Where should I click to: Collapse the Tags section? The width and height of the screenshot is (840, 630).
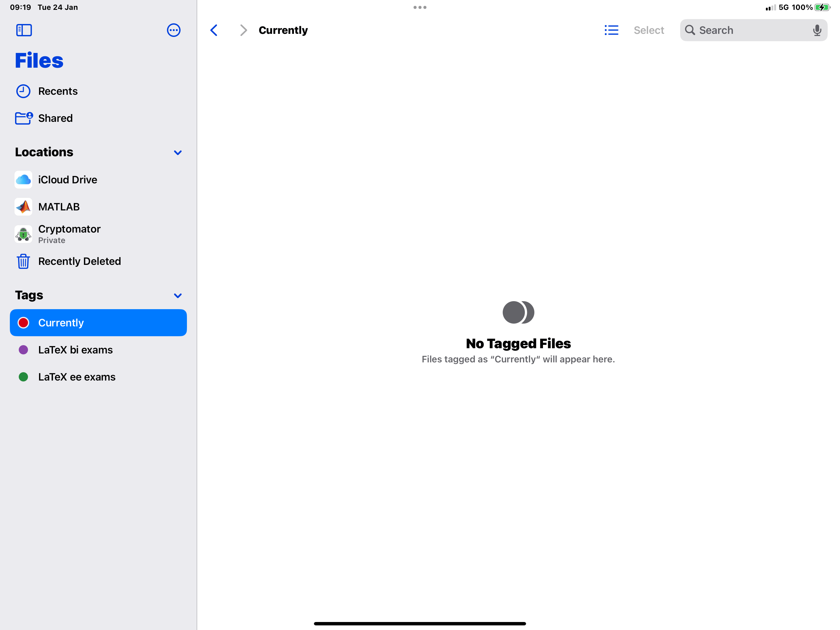[177, 295]
